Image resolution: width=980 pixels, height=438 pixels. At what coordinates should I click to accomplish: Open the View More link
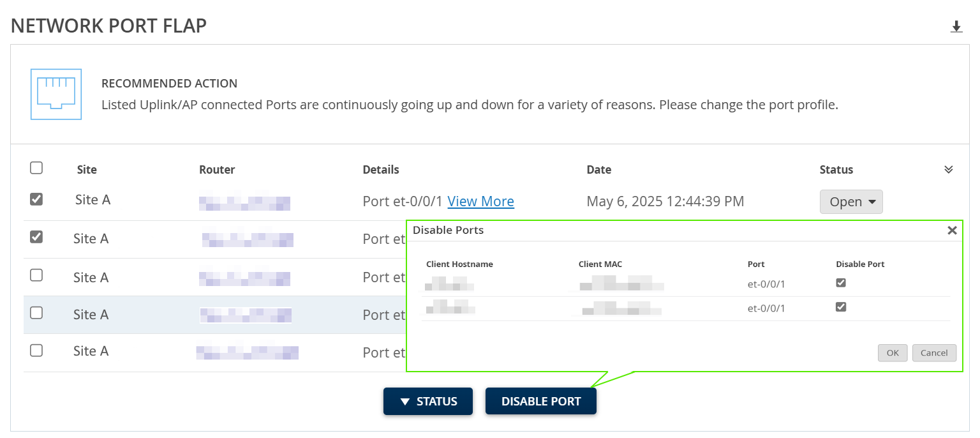tap(480, 201)
